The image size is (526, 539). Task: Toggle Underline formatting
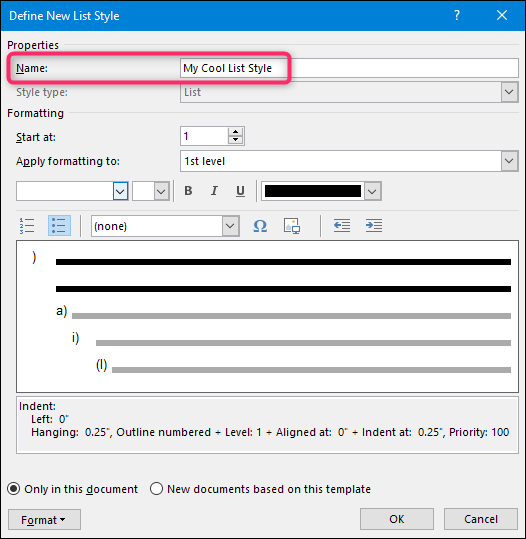[240, 191]
